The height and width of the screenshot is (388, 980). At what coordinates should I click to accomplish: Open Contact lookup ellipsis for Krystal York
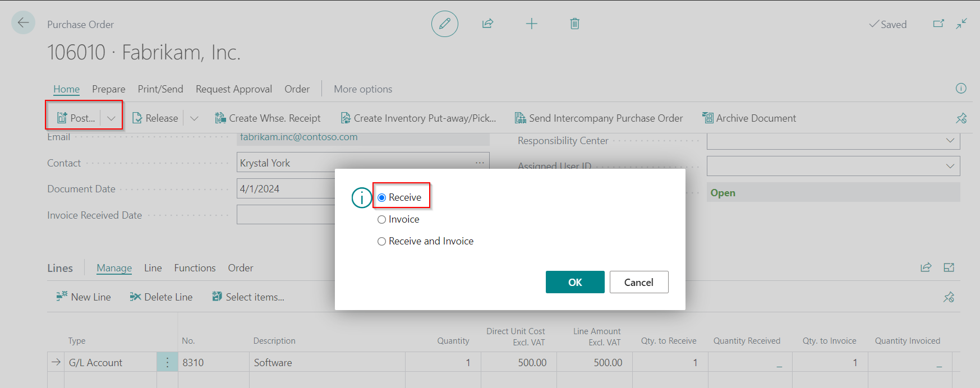[x=480, y=163]
